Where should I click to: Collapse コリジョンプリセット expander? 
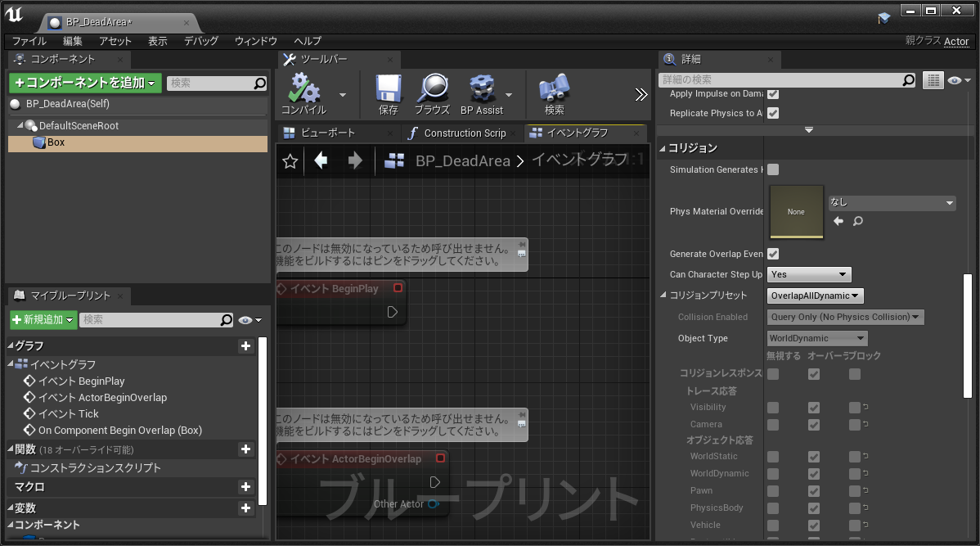tap(663, 295)
